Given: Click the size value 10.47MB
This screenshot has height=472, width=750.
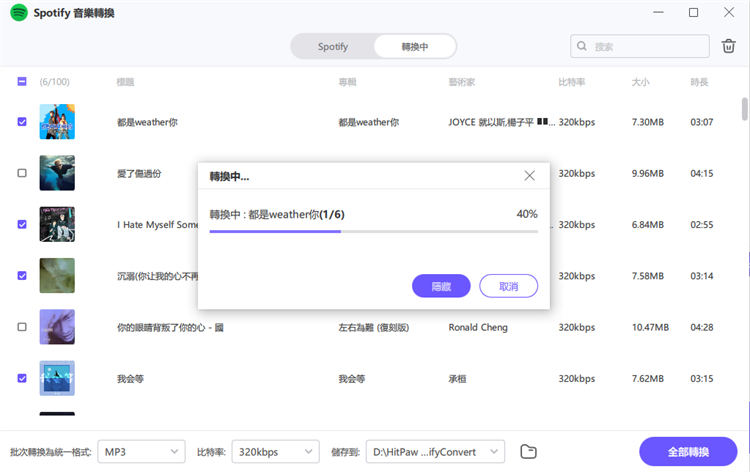Looking at the screenshot, I should 650,327.
